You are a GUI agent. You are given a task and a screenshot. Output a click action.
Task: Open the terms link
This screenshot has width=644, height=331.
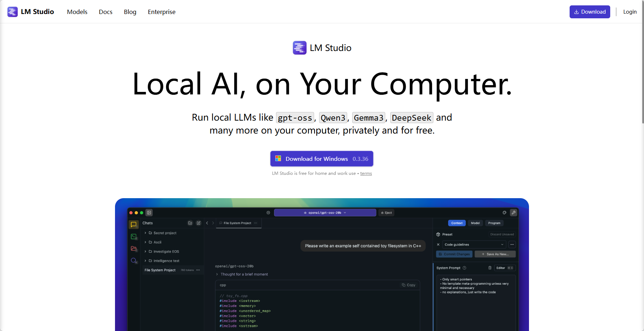[x=366, y=173]
